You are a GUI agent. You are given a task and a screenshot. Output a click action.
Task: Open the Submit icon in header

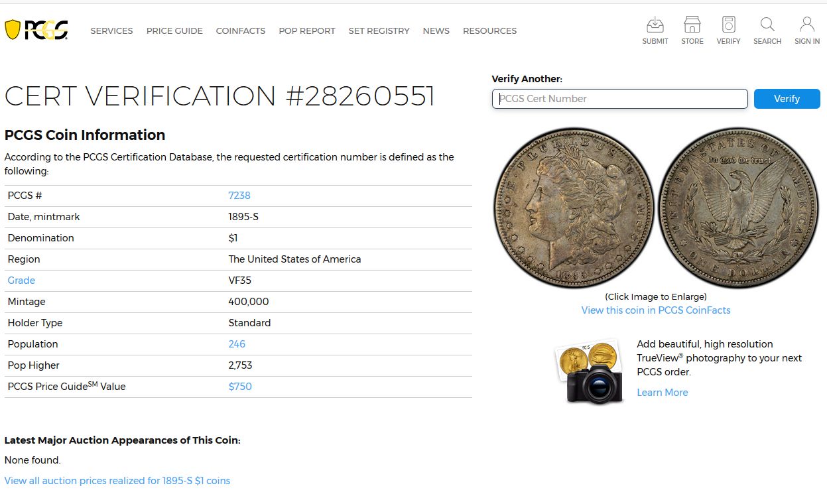(x=655, y=25)
